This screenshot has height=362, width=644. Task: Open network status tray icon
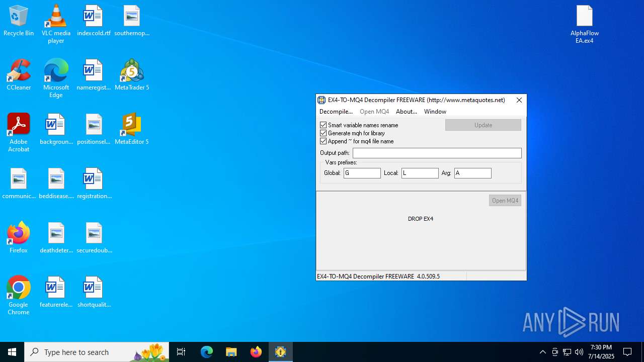click(x=567, y=352)
